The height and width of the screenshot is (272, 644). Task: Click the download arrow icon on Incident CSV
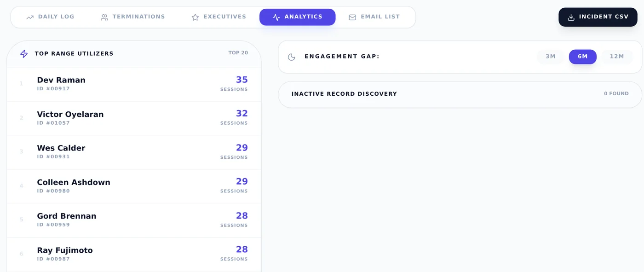click(x=571, y=17)
